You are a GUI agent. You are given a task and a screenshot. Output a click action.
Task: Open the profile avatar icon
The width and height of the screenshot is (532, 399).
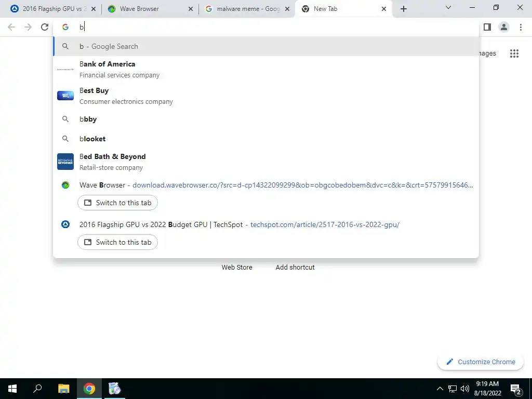point(504,27)
